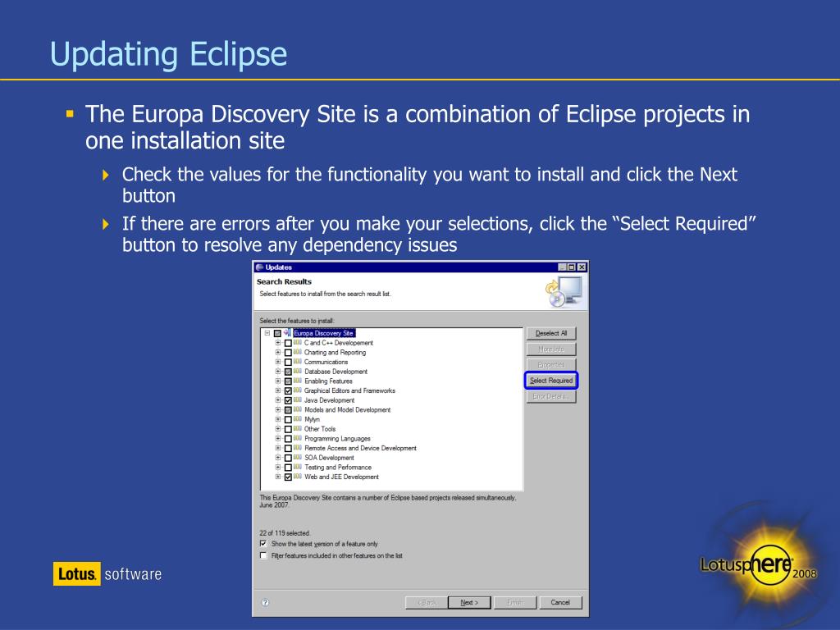Close the Updates dialog window
The width and height of the screenshot is (840, 630).
tap(582, 267)
